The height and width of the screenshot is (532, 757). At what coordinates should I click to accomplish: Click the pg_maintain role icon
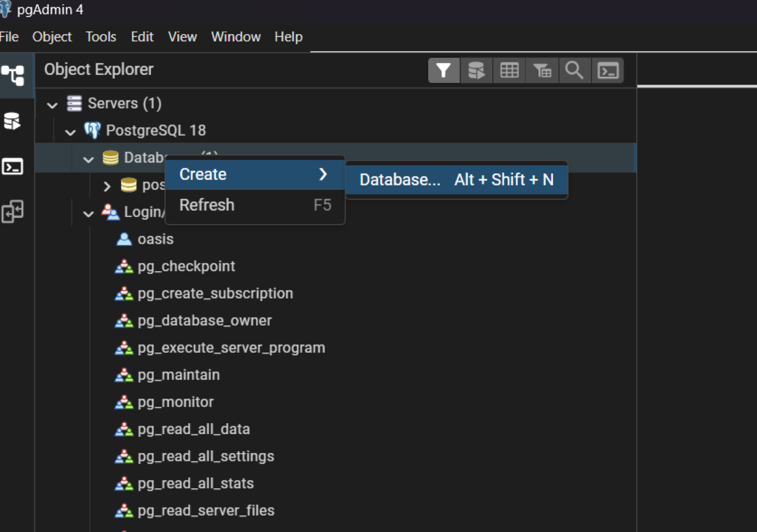click(x=124, y=375)
